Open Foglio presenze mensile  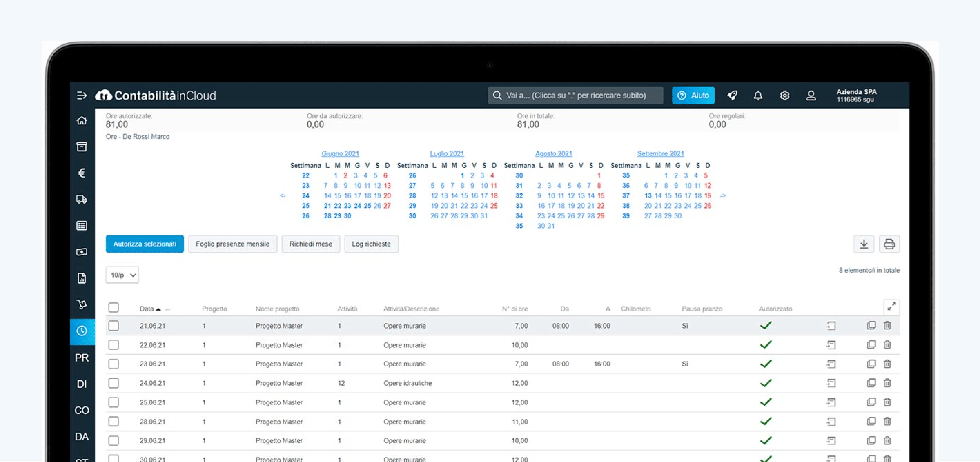coord(233,244)
